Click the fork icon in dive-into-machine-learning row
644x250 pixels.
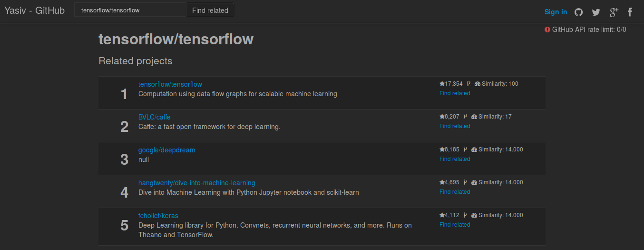465,182
